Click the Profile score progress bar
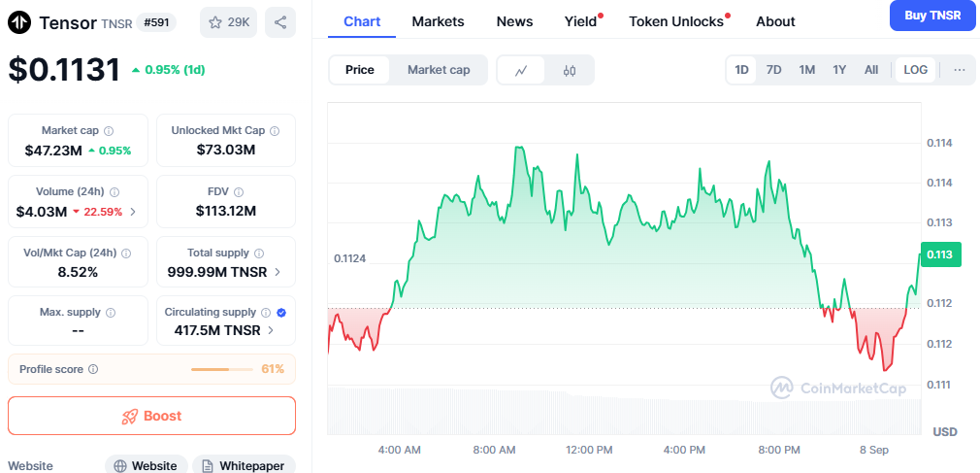Screen dimensions: 980x473 point(222,370)
